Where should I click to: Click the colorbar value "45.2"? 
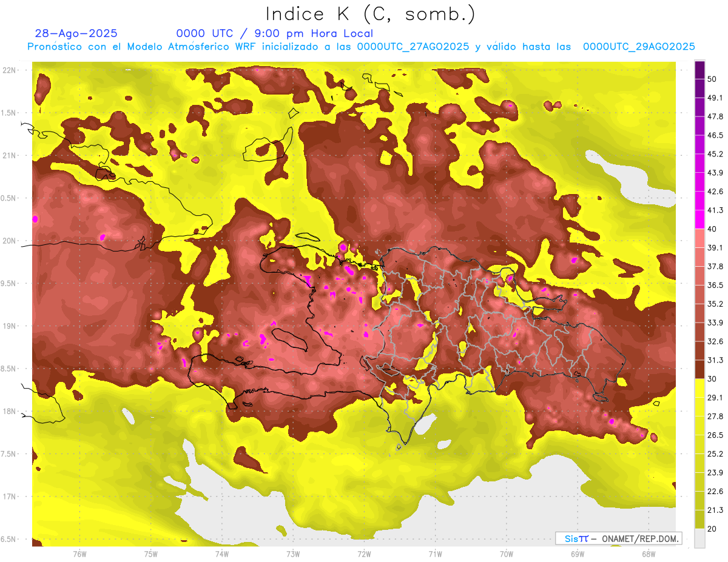tap(715, 154)
